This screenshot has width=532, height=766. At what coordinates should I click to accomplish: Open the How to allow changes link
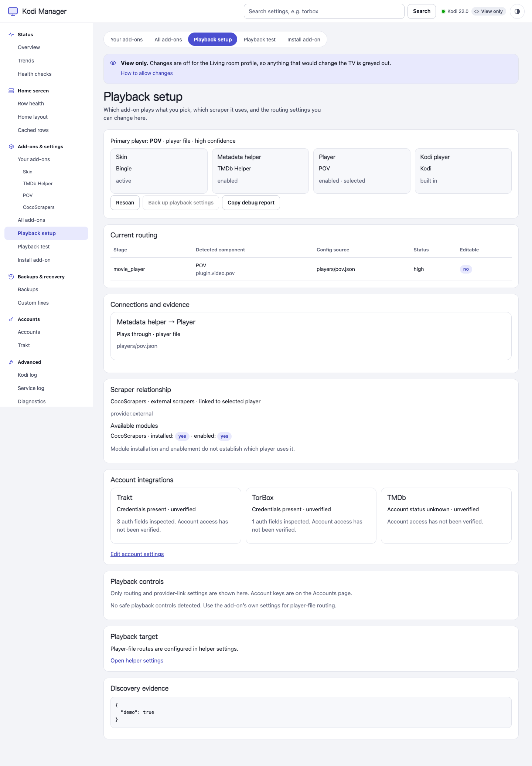point(147,73)
